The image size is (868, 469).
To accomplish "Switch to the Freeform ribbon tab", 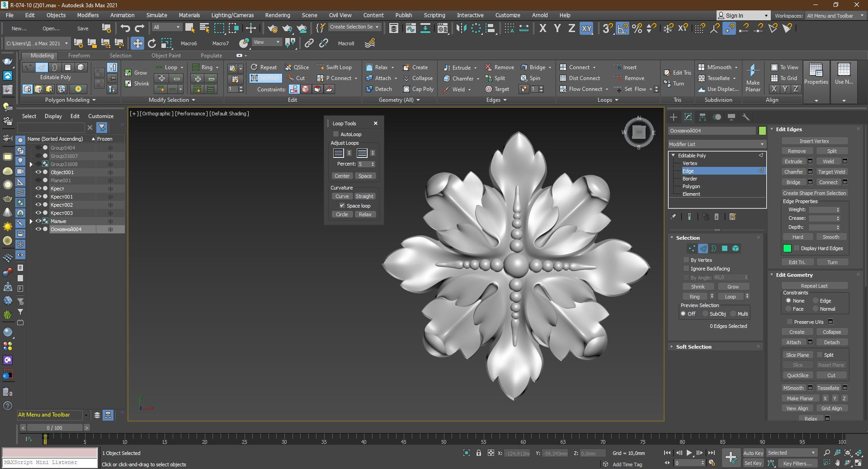I will click(x=79, y=56).
